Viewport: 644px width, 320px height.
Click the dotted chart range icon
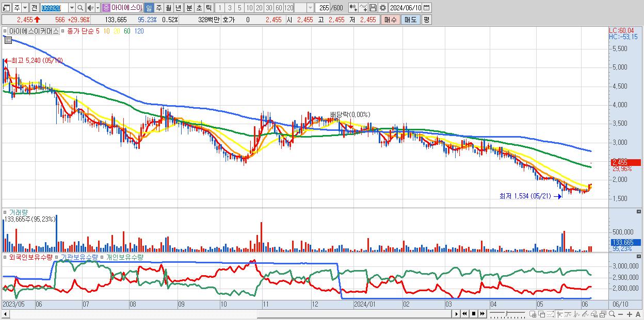coord(550,314)
